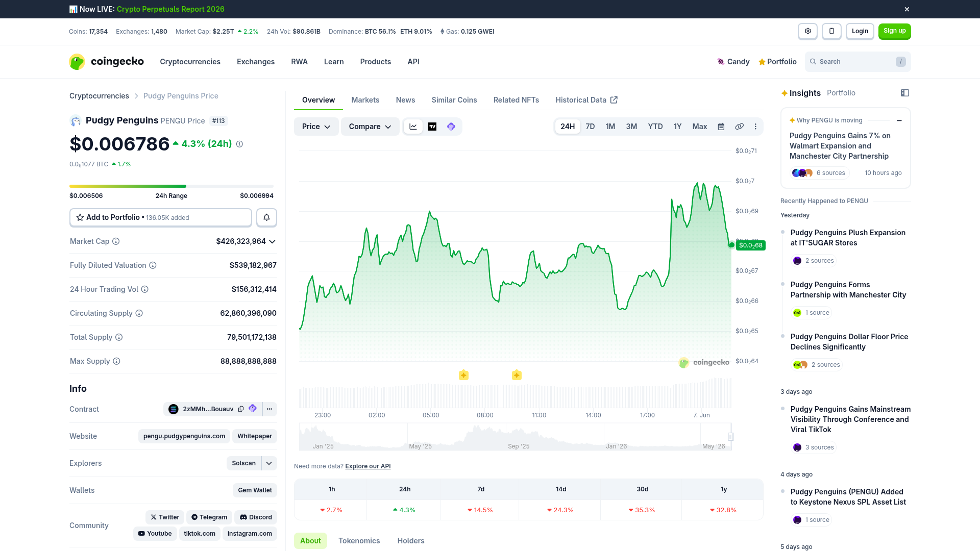The width and height of the screenshot is (980, 551).
Task: Open the Price dropdown
Action: pos(316,127)
